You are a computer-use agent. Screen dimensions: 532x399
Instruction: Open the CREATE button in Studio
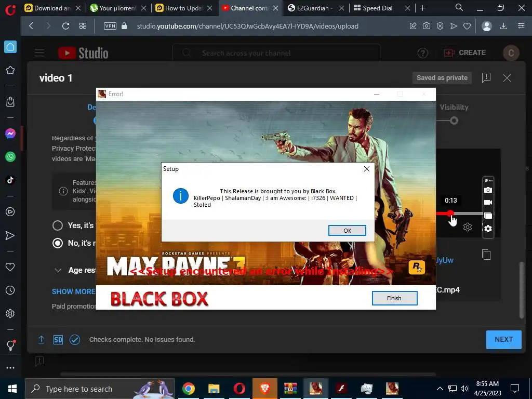pyautogui.click(x=465, y=52)
